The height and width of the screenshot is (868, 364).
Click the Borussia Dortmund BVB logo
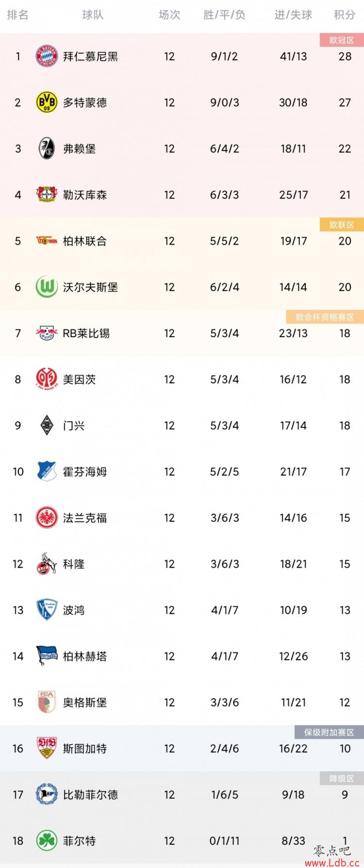point(47,102)
